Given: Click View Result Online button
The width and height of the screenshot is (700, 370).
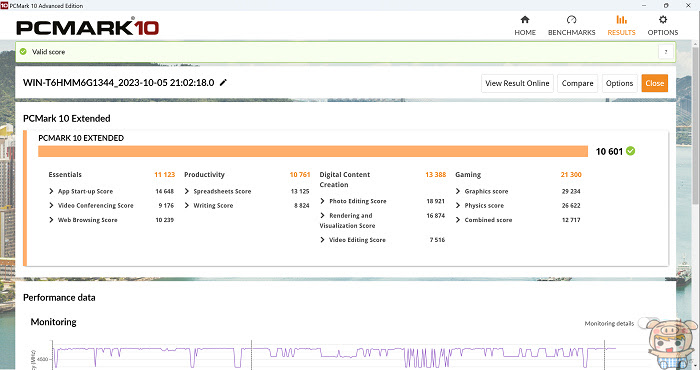Looking at the screenshot, I should tap(517, 83).
